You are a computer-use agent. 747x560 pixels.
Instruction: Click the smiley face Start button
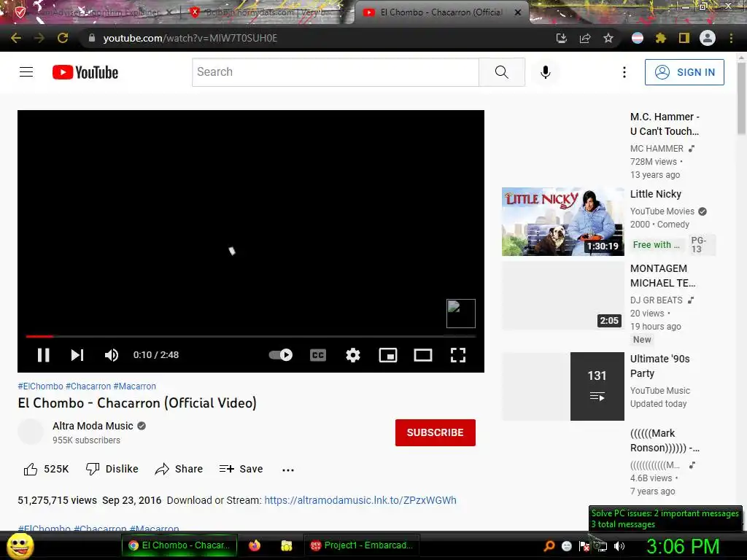tap(20, 545)
